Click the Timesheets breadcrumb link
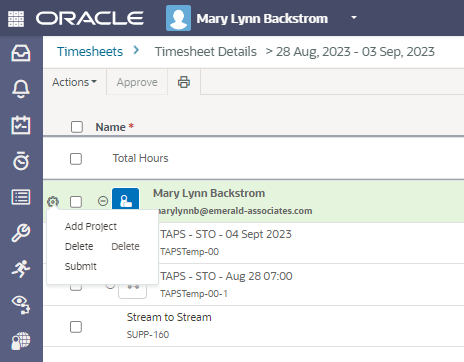This screenshot has width=464, height=362. [90, 52]
